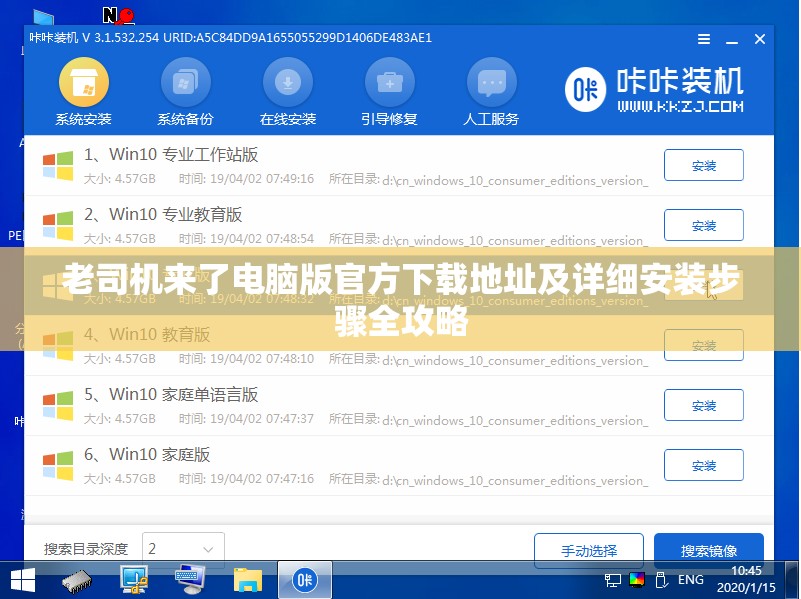Screen dimensions: 801x599
Task: Install Win10 家庭版
Action: [703, 465]
